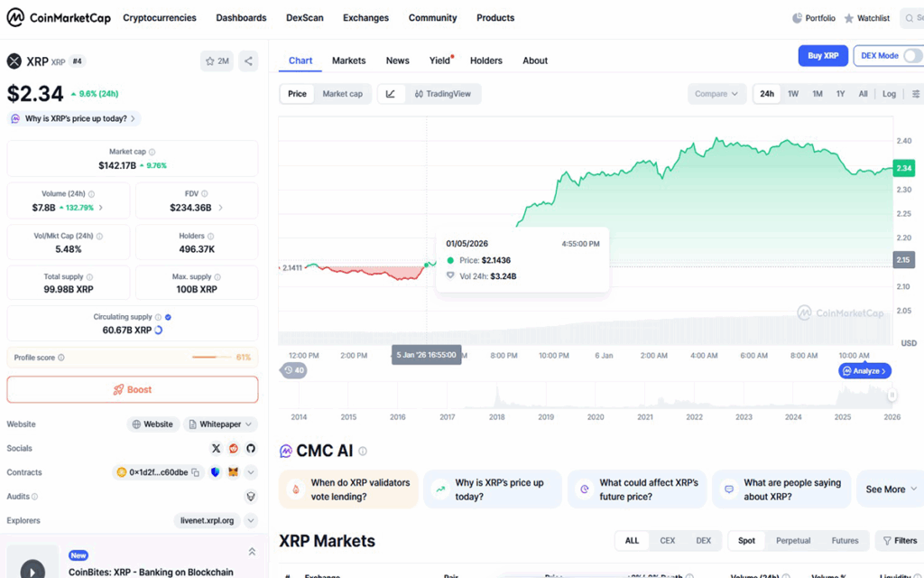Click Max. supply info icon
The width and height of the screenshot is (924, 578).
pos(217,276)
